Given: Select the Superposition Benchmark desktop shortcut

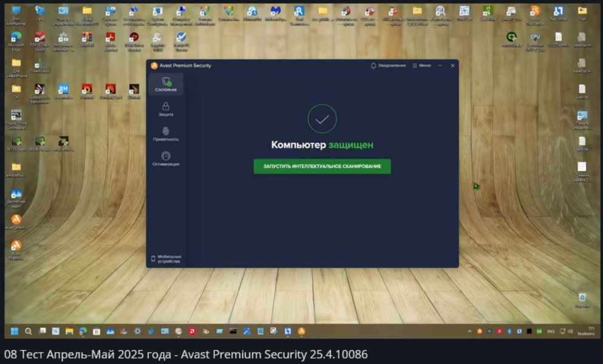Looking at the screenshot, I should point(39,94).
